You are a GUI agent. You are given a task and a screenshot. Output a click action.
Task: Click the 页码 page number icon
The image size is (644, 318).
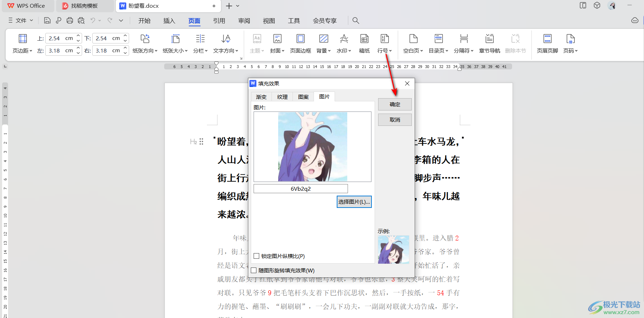[x=570, y=39]
